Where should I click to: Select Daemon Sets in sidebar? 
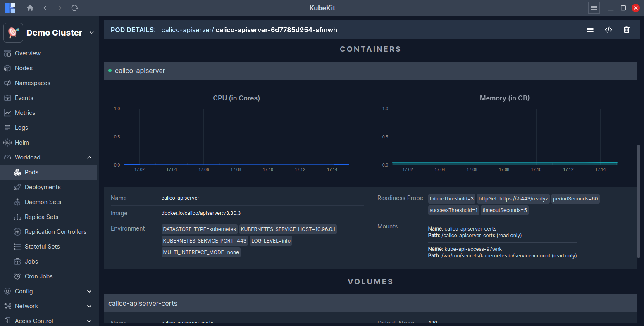pos(43,202)
